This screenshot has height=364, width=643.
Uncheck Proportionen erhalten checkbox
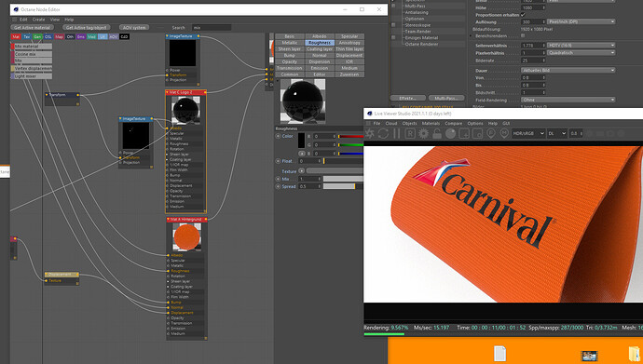tap(523, 15)
